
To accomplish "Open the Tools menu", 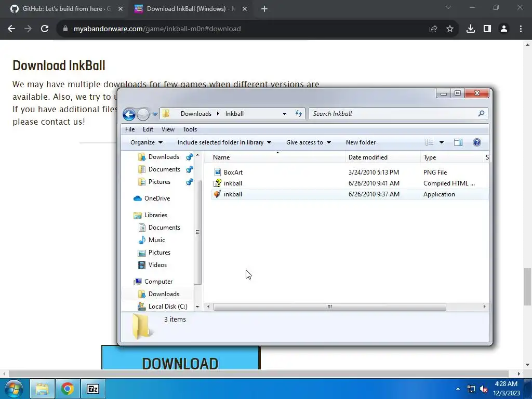I will pos(190,129).
